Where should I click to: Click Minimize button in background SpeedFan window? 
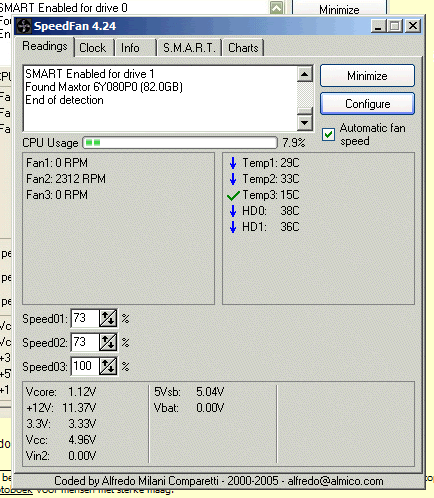tap(339, 8)
